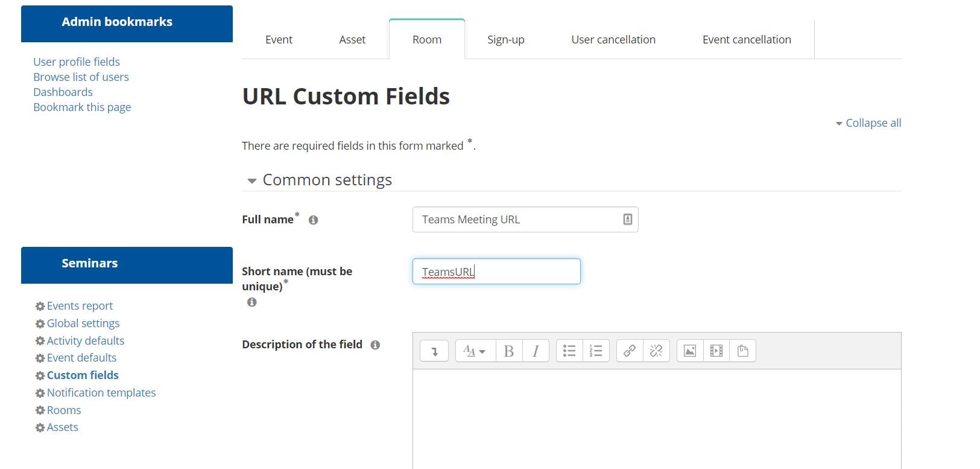
Task: Click help icon beside Description of the field
Action: coord(375,345)
